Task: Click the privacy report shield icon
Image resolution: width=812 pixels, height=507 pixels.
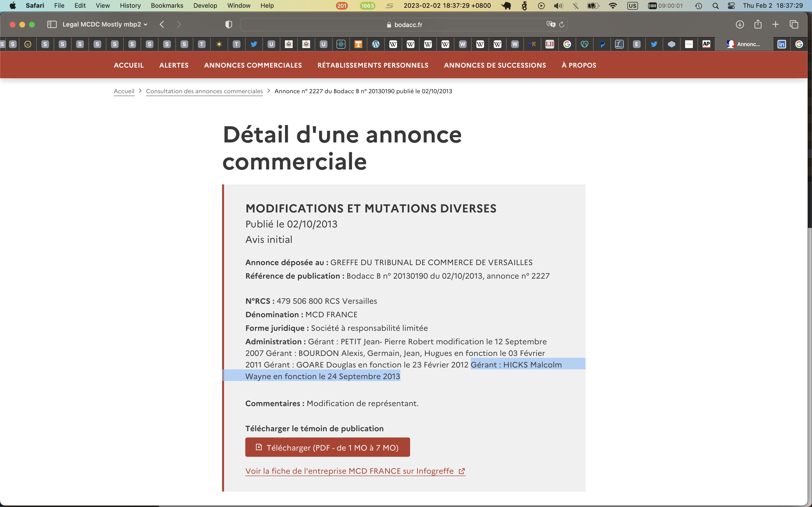Action: coord(229,24)
